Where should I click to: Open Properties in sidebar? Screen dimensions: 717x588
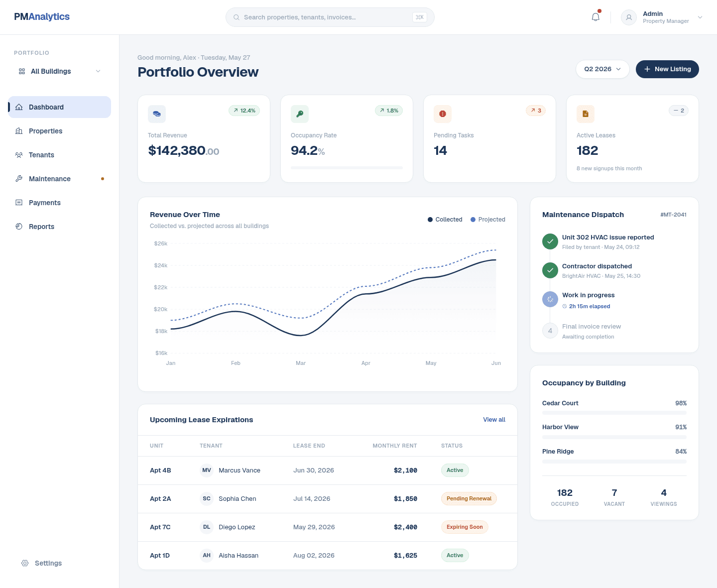[x=60, y=131]
